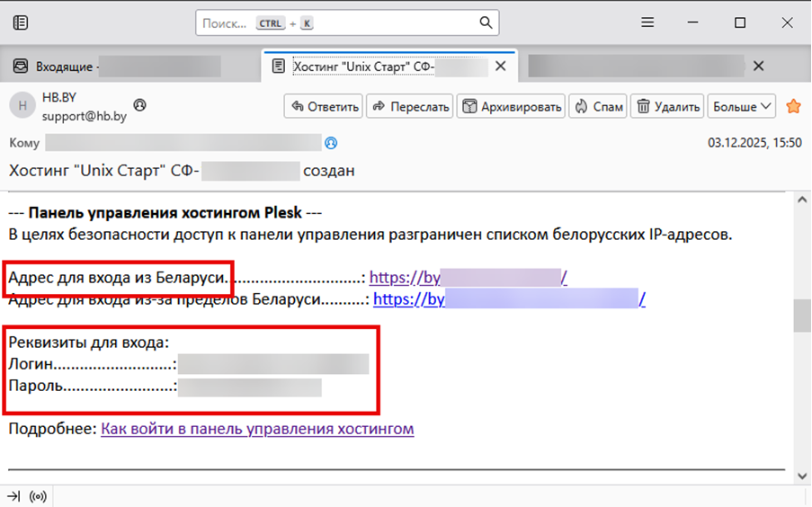The height and width of the screenshot is (507, 812).
Task: Click the contact icon next to the HB.BY sender
Action: click(x=139, y=105)
